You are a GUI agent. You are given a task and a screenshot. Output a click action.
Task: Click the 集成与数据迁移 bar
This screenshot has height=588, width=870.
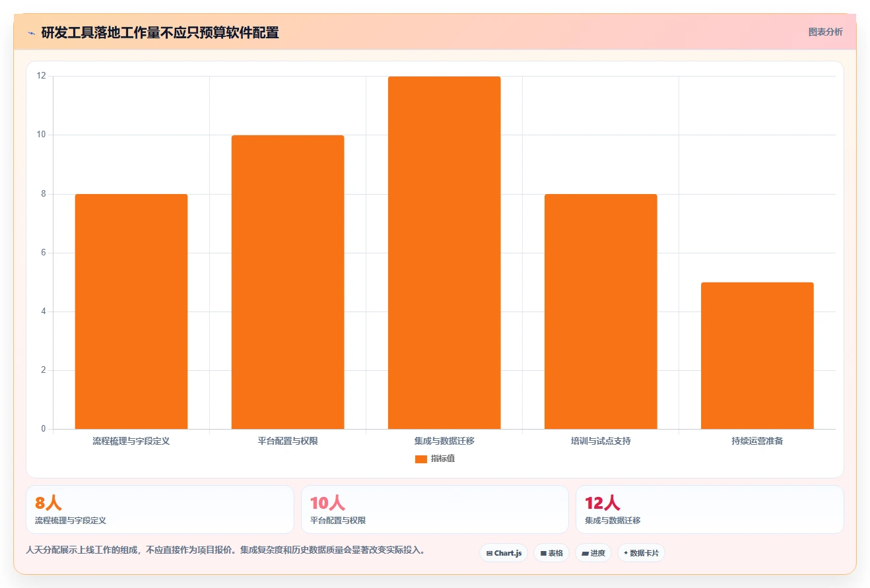(x=444, y=253)
